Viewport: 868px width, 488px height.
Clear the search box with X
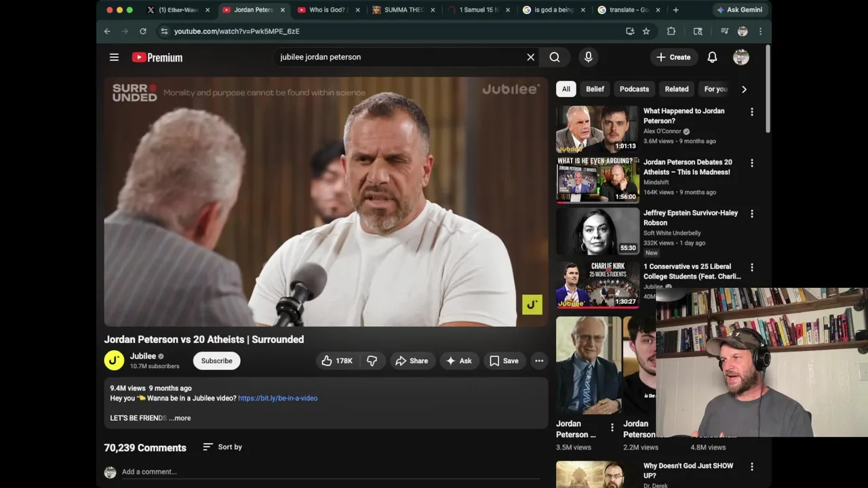click(531, 58)
